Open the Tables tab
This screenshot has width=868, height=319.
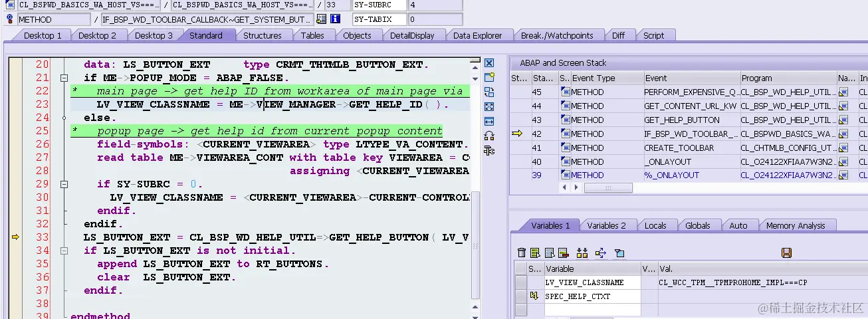click(312, 36)
